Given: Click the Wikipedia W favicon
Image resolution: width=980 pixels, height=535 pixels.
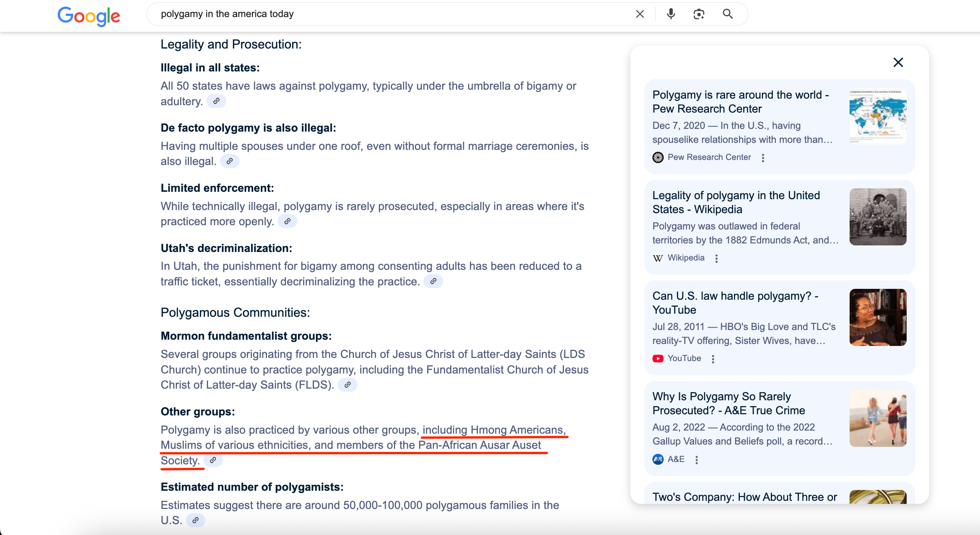Looking at the screenshot, I should click(x=658, y=258).
